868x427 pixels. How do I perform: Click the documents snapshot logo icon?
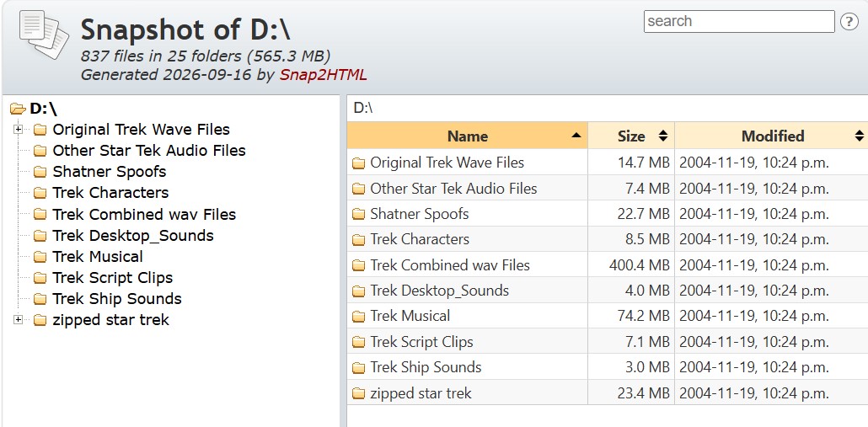pos(44,35)
